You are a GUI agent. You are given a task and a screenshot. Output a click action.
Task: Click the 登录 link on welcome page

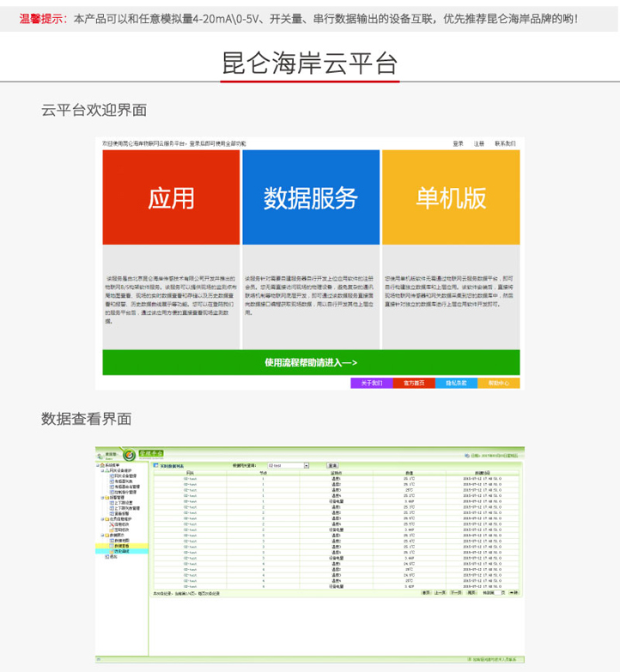pyautogui.click(x=458, y=143)
